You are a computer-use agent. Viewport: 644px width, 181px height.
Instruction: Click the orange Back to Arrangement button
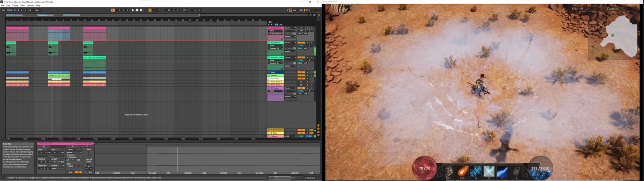[x=113, y=10]
